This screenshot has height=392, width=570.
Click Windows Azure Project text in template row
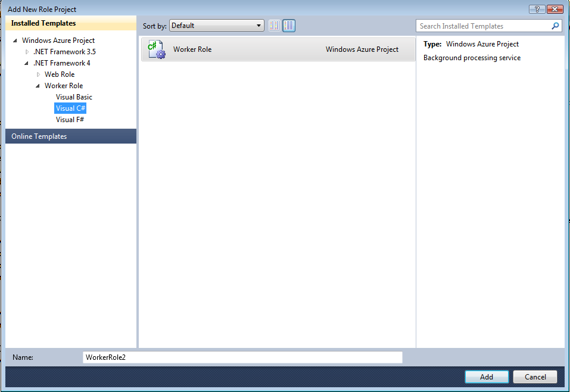pos(362,49)
